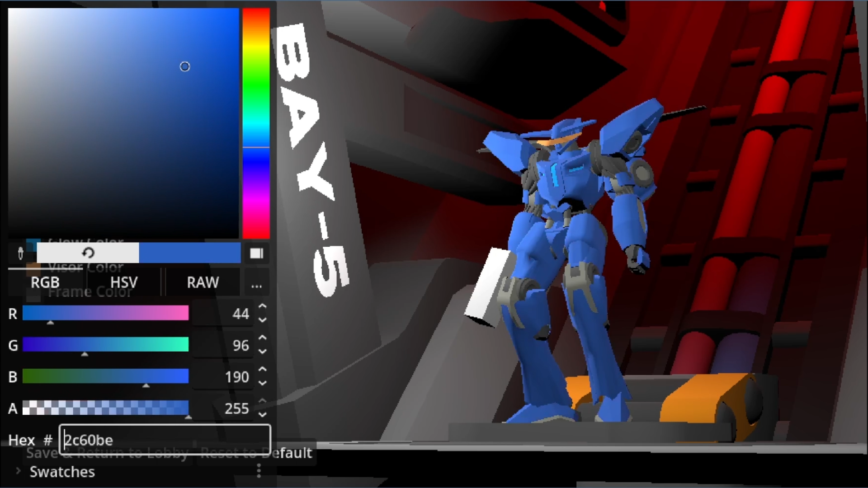Decrease the A value with down arrow

tap(263, 414)
